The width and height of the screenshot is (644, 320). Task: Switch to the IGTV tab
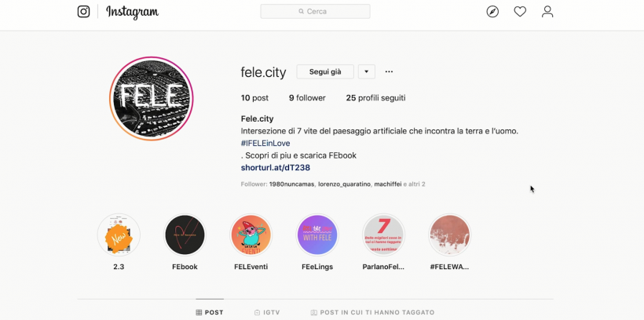pyautogui.click(x=267, y=312)
